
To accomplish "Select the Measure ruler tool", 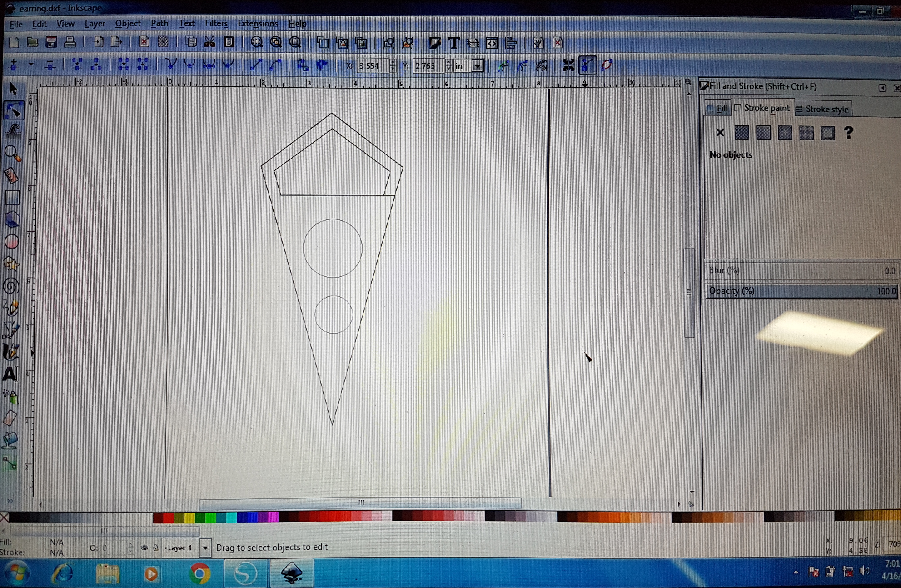I will point(12,176).
